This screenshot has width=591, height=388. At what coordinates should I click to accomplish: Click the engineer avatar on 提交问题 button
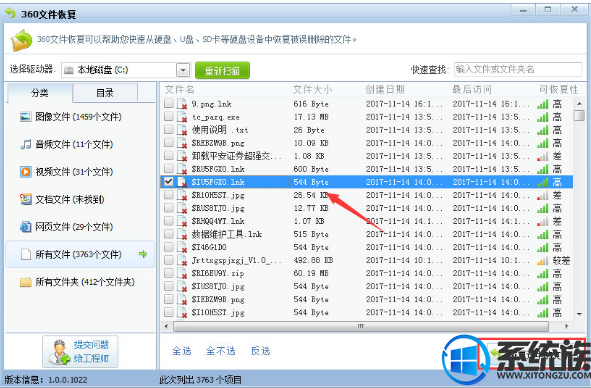point(60,352)
